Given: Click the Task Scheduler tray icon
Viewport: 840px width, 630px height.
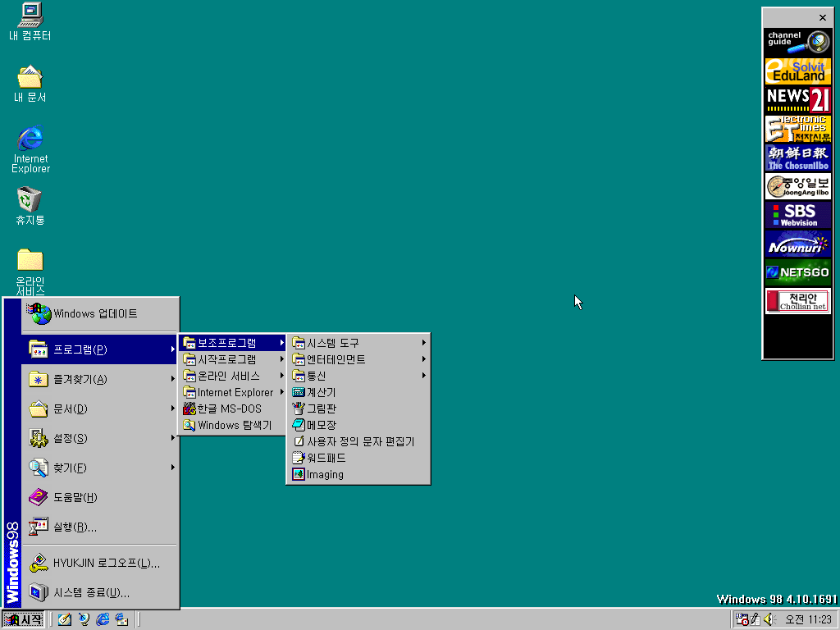Looking at the screenshot, I should coord(742,619).
